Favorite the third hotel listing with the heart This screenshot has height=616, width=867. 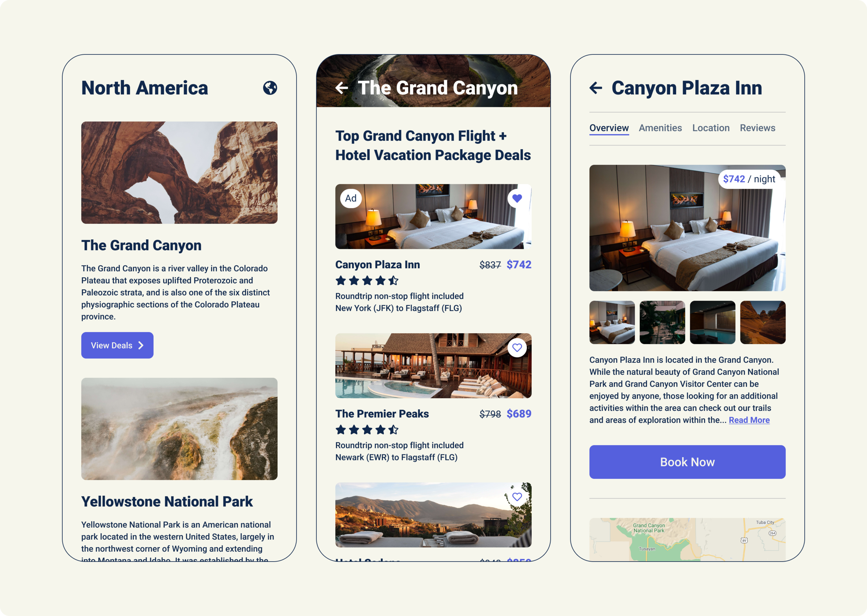517,496
